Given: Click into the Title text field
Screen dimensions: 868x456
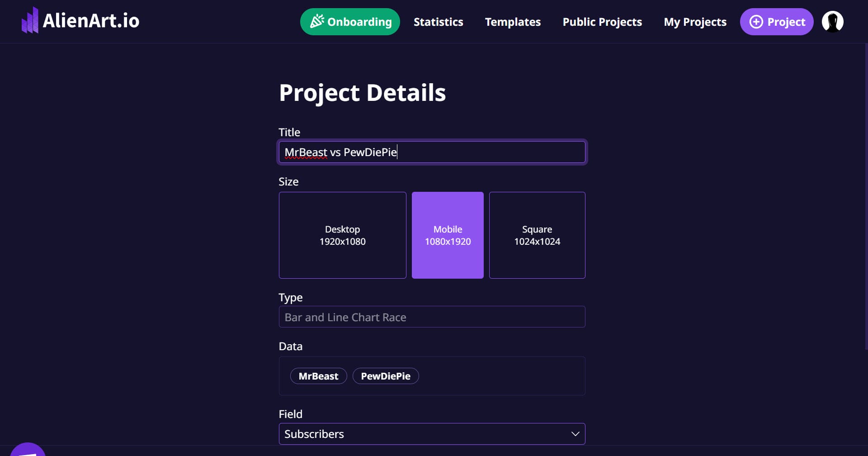Looking at the screenshot, I should click(x=432, y=152).
